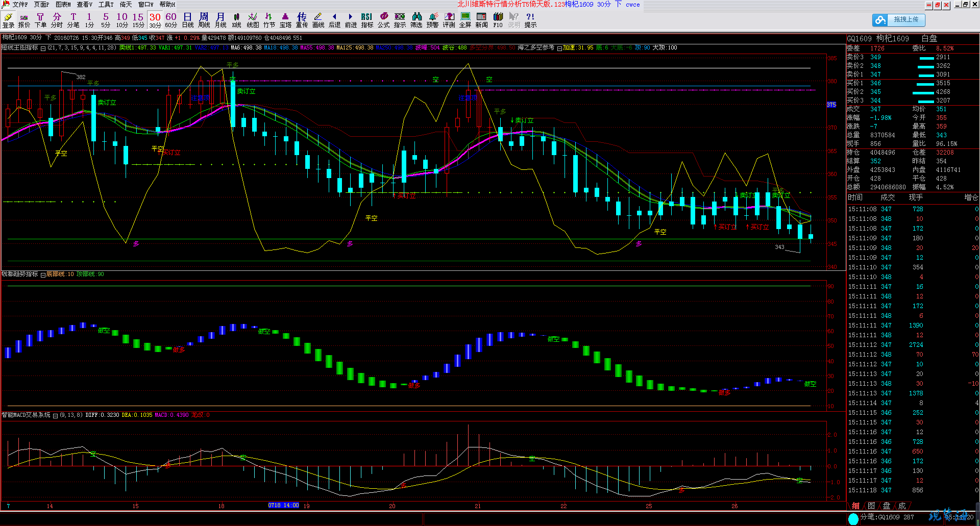
Task: Enter 全屏 fullscreen mode
Action: pyautogui.click(x=465, y=20)
